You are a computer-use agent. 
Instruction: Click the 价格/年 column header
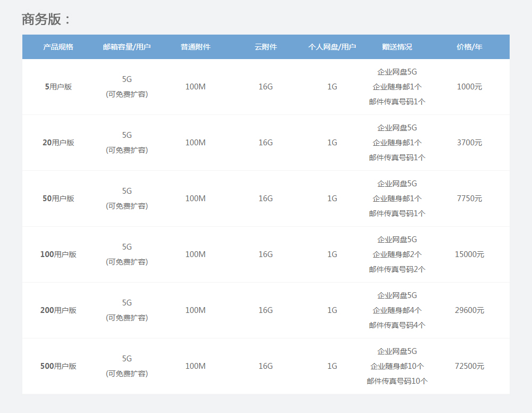pyautogui.click(x=470, y=47)
